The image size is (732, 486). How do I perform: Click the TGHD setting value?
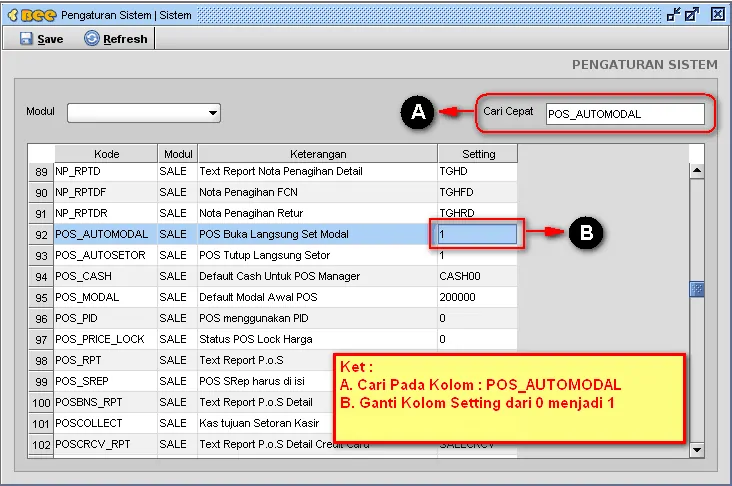(x=477, y=171)
